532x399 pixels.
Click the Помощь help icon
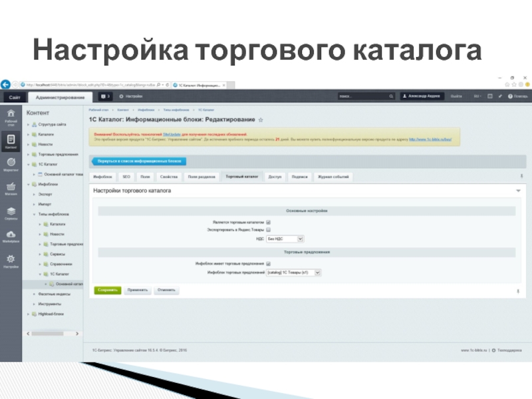point(518,96)
